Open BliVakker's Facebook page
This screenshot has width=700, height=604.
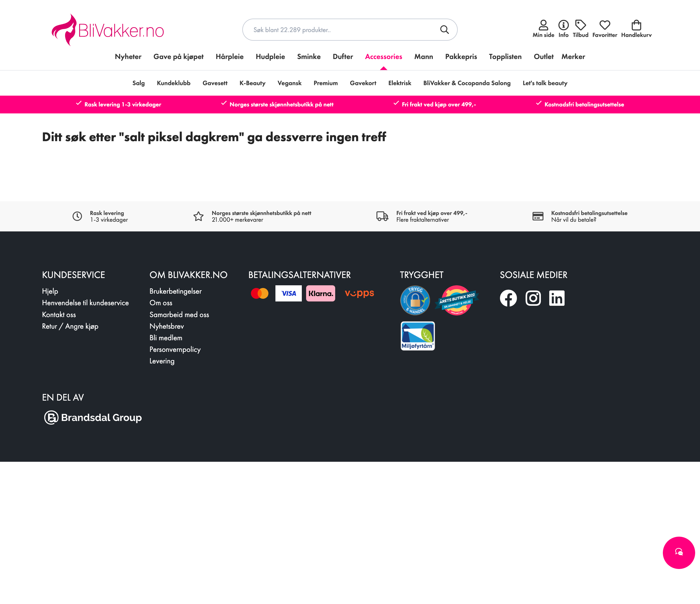coord(509,298)
